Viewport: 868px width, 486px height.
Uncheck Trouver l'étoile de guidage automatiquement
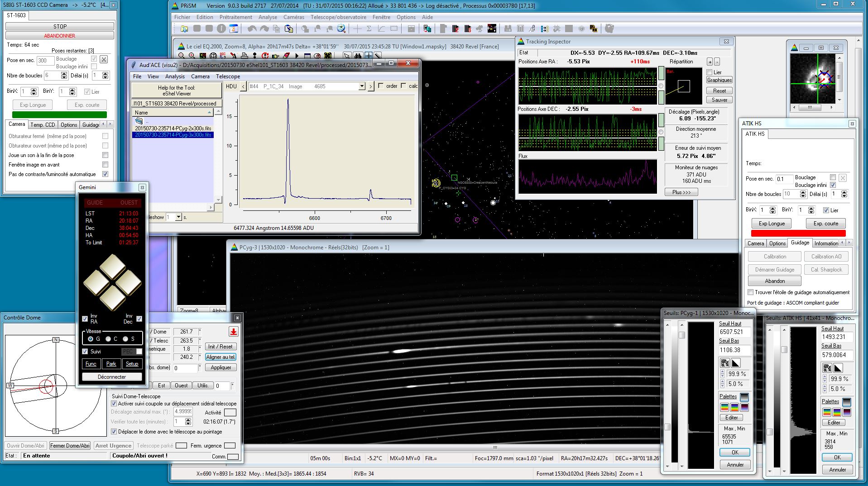coord(750,292)
